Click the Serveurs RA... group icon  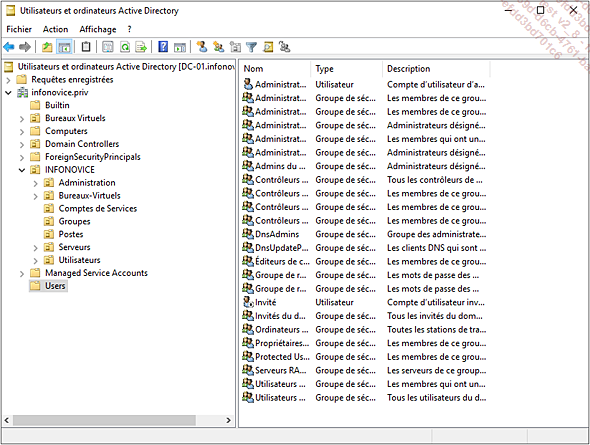coord(248,370)
